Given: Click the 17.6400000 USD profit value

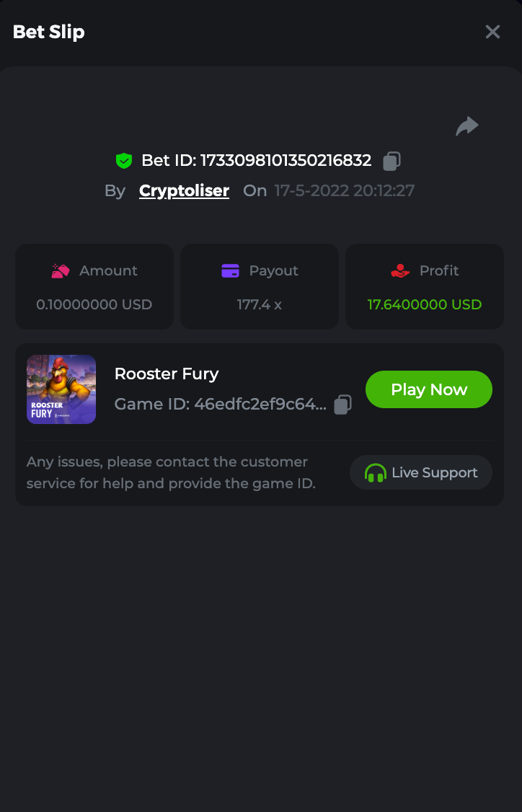Looking at the screenshot, I should [425, 304].
